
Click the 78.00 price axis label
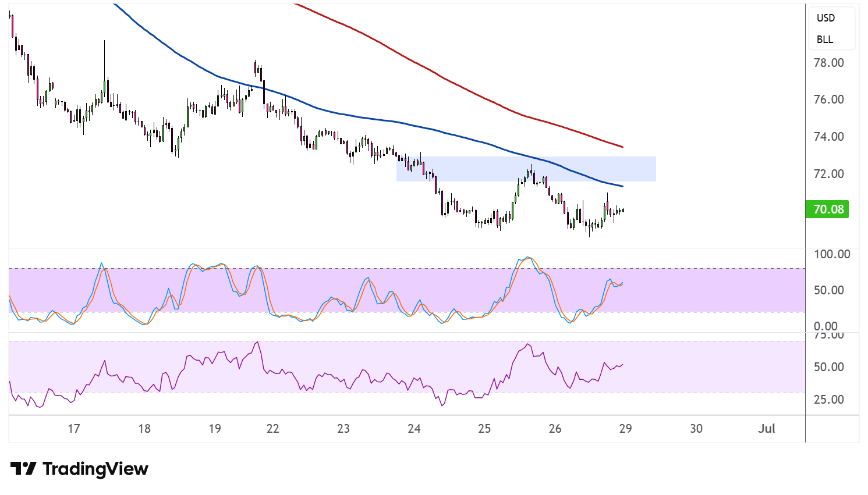click(x=828, y=63)
